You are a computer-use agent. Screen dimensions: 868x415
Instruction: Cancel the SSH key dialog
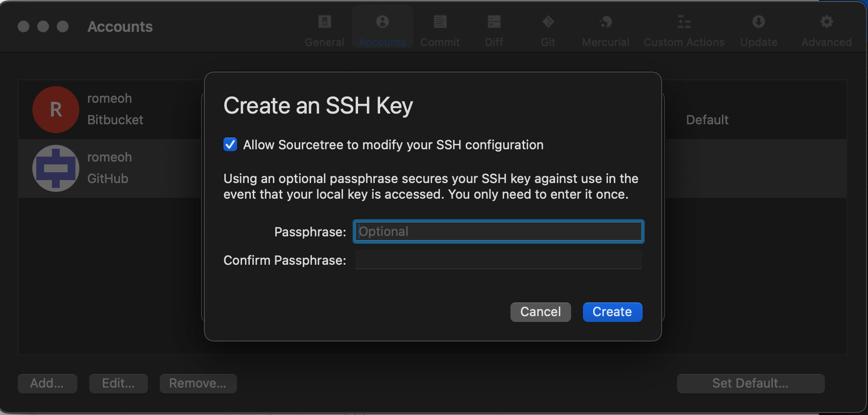[x=541, y=312]
